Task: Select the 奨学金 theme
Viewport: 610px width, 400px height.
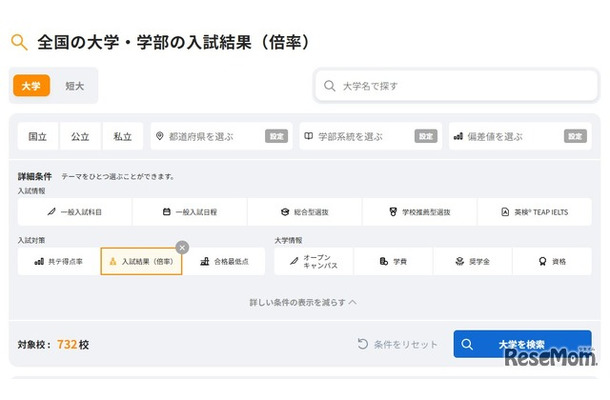Action: [x=473, y=261]
